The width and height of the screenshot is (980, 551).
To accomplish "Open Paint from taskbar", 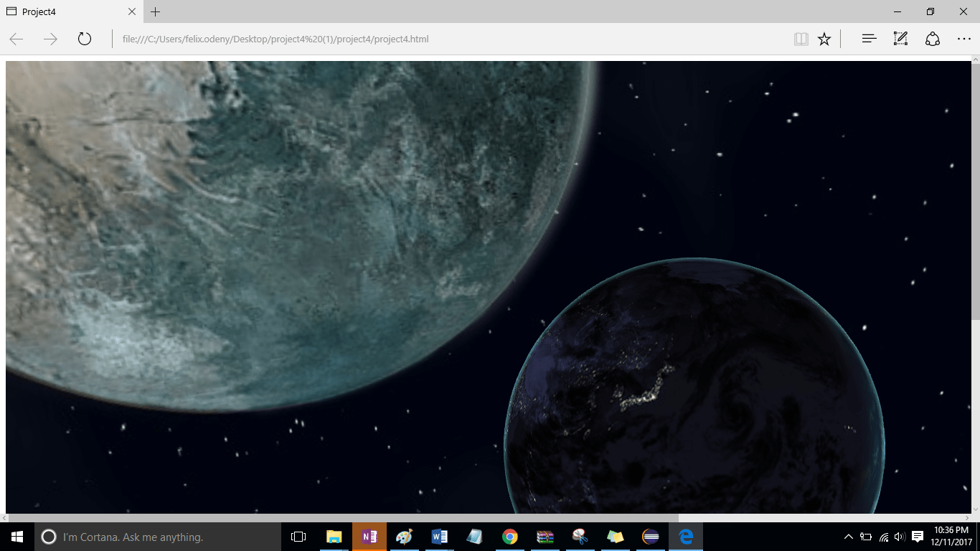I will point(404,537).
